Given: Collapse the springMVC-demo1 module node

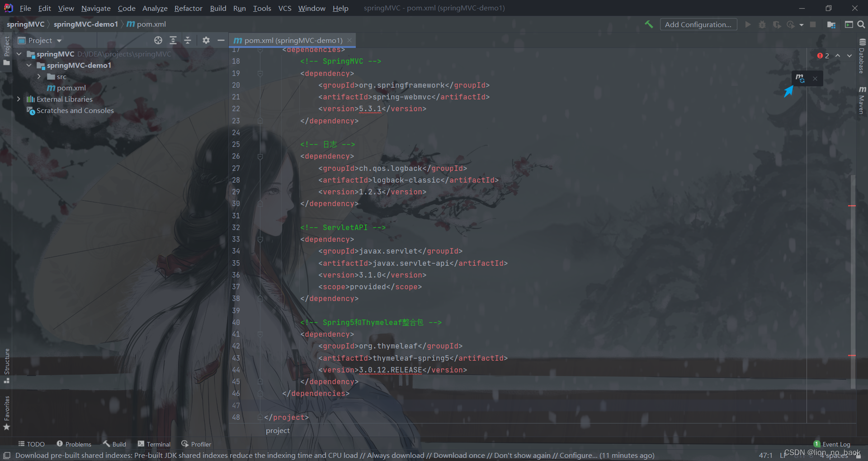Looking at the screenshot, I should point(29,65).
